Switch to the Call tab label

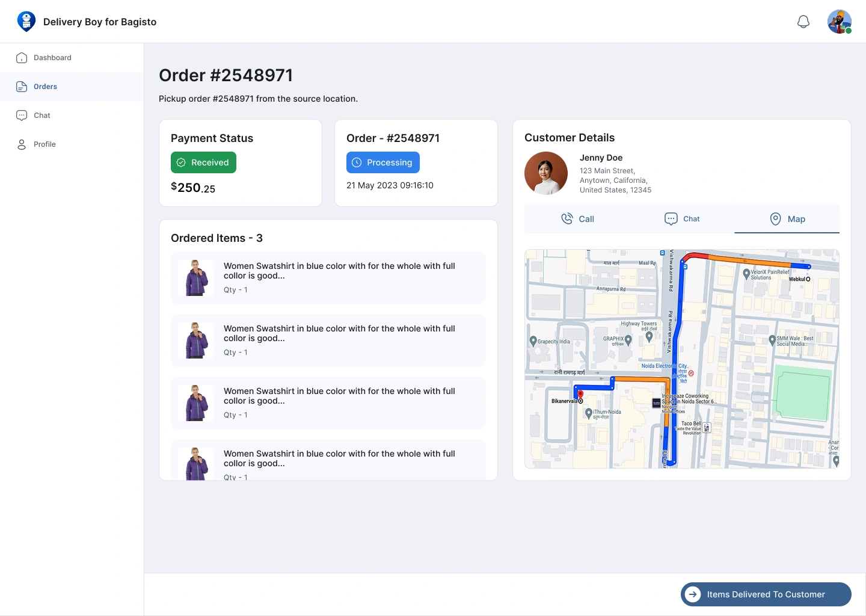click(586, 219)
